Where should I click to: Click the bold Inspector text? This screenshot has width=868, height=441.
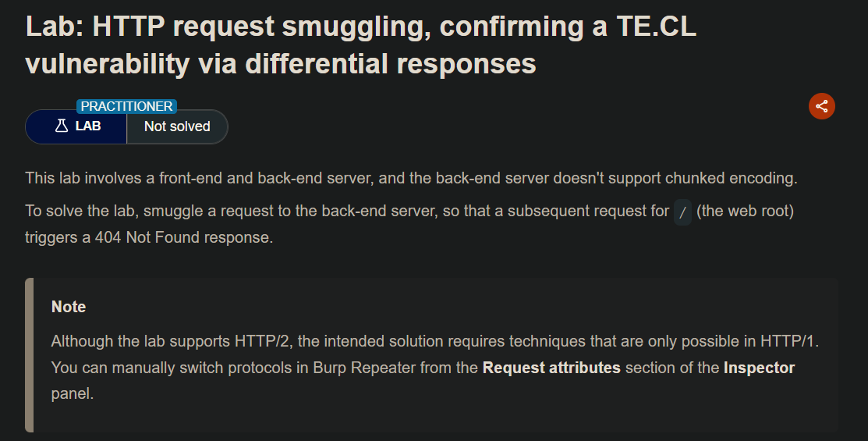[x=759, y=368]
